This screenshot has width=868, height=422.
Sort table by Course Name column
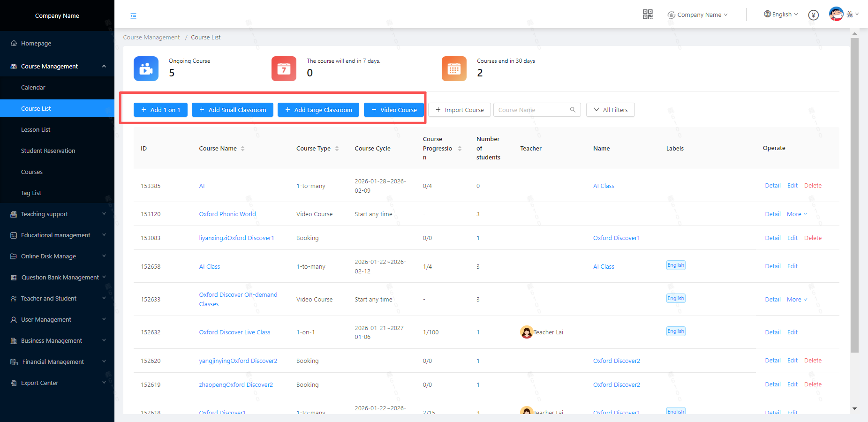click(242, 149)
